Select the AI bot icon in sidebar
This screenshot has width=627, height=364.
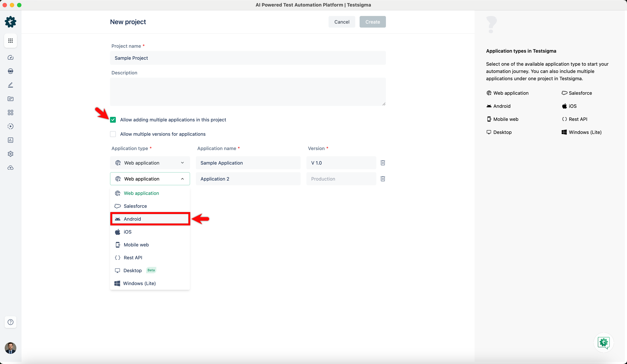click(11, 71)
